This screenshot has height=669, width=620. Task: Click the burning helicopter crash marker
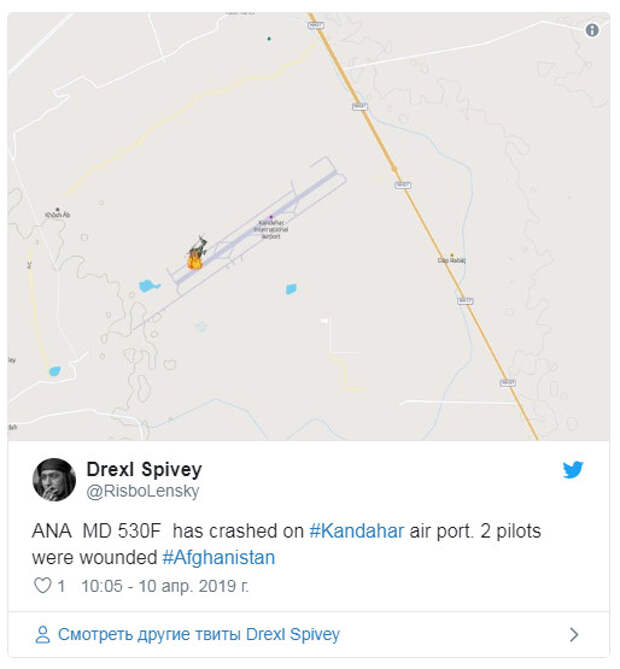click(x=195, y=256)
